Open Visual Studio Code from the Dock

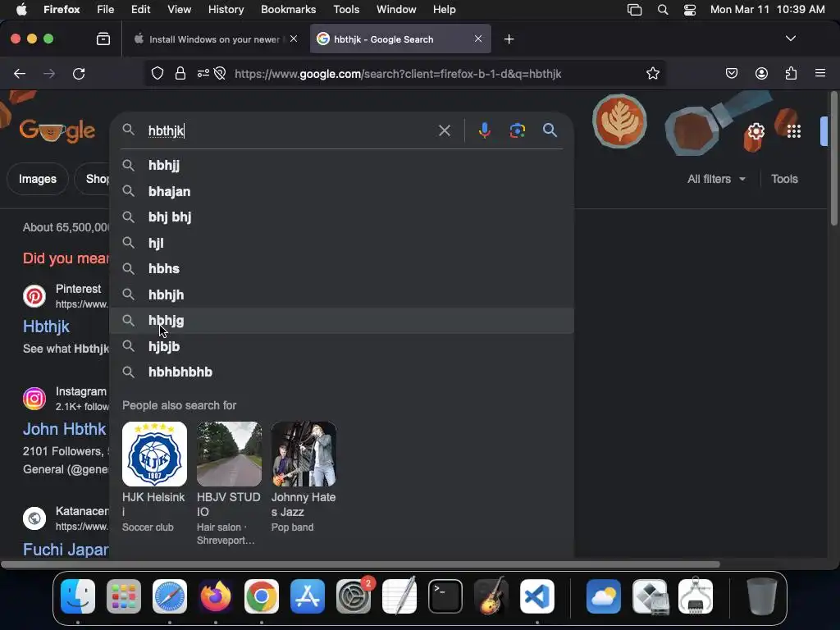coord(536,596)
